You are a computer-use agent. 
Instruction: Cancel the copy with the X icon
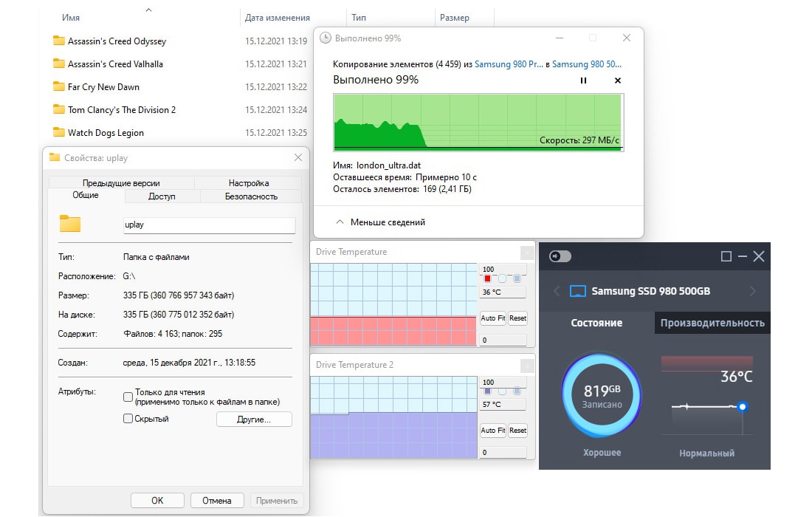[x=618, y=81]
